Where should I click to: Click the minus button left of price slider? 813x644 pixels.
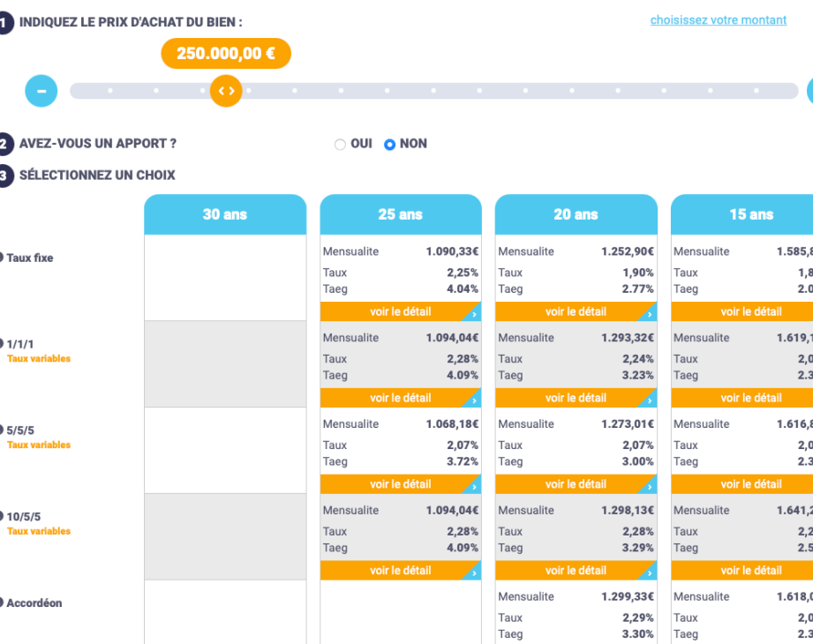click(x=41, y=91)
